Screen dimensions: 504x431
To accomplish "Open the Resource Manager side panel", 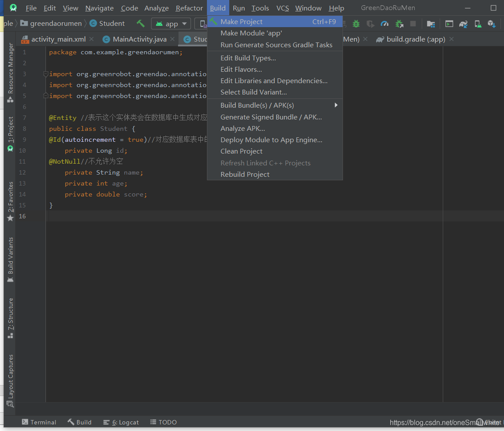I will pos(10,73).
